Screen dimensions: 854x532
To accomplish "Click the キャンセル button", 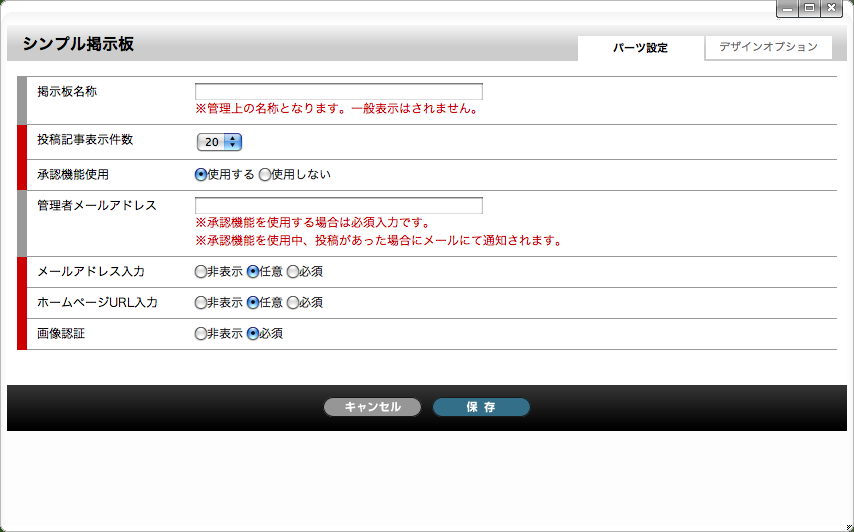I will 372,407.
